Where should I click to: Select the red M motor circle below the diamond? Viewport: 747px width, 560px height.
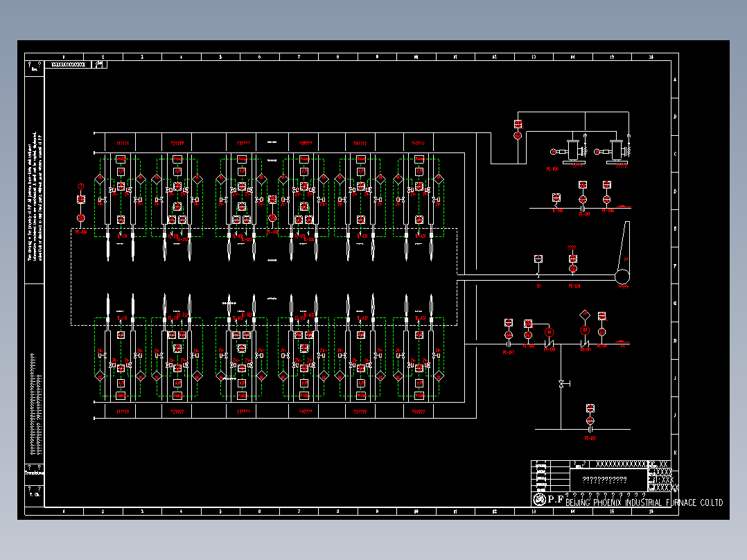pos(585,331)
